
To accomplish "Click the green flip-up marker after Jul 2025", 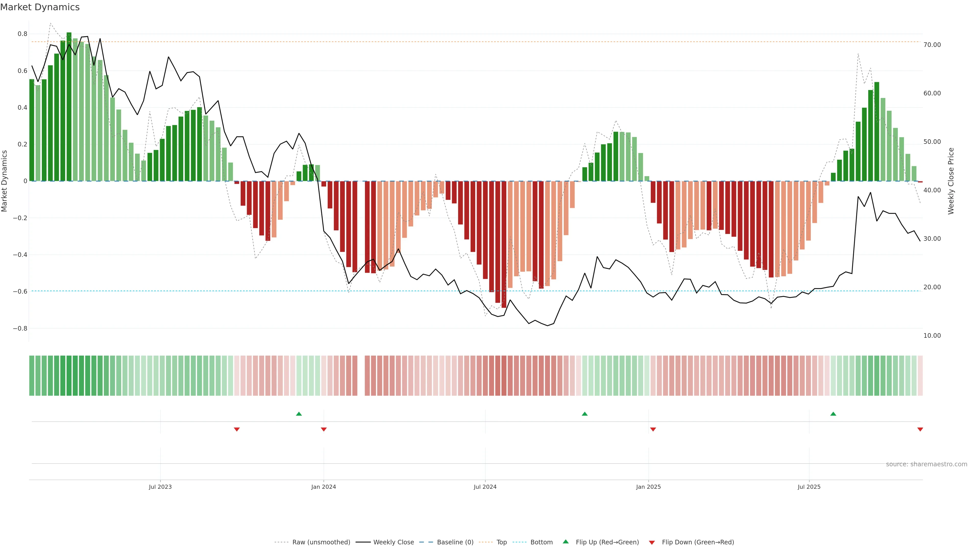I will click(833, 414).
